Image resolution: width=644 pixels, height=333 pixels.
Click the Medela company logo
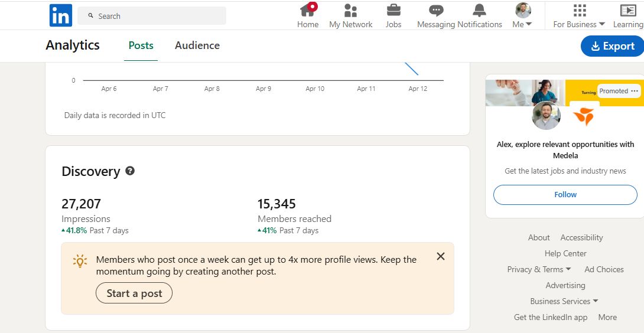(584, 116)
